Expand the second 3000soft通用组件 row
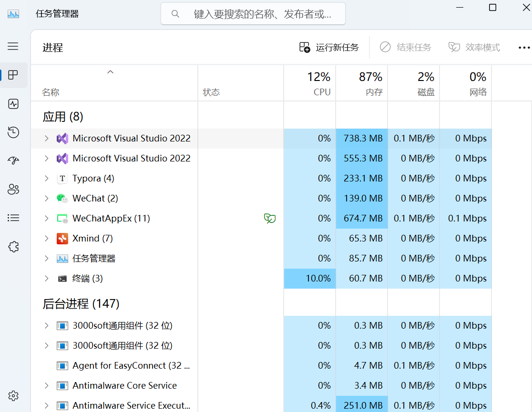Image resolution: width=532 pixels, height=412 pixels. point(47,345)
